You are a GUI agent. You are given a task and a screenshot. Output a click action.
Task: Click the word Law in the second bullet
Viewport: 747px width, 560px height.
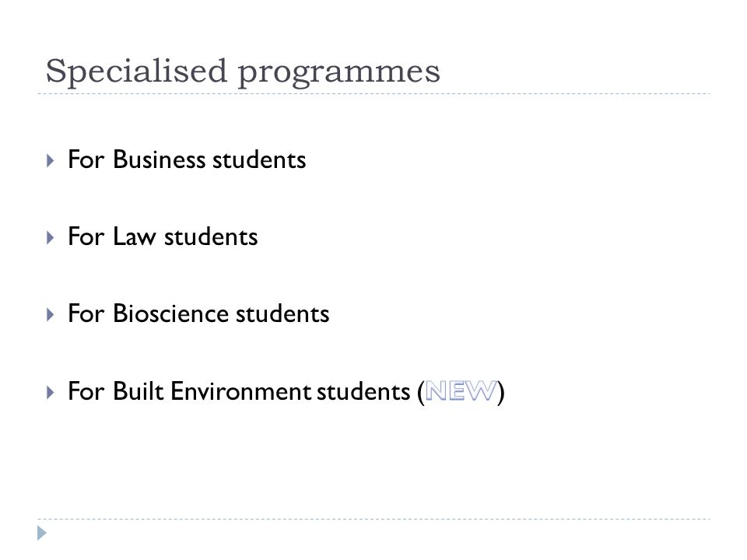pos(135,236)
